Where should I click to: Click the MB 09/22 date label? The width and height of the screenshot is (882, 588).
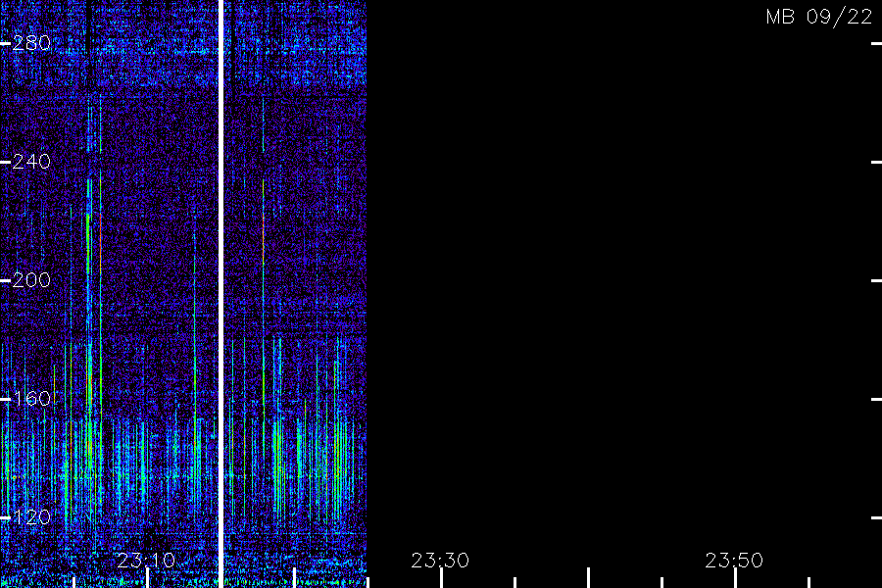[819, 17]
